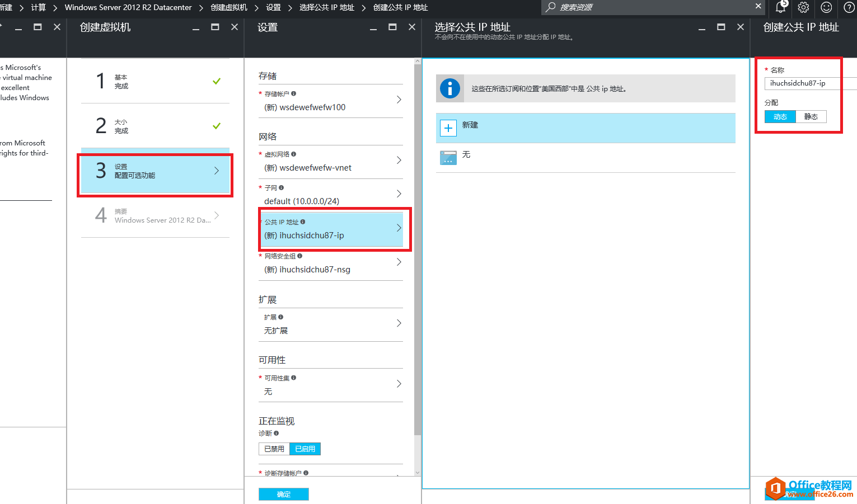Select 新建 public IP option

tap(586, 128)
